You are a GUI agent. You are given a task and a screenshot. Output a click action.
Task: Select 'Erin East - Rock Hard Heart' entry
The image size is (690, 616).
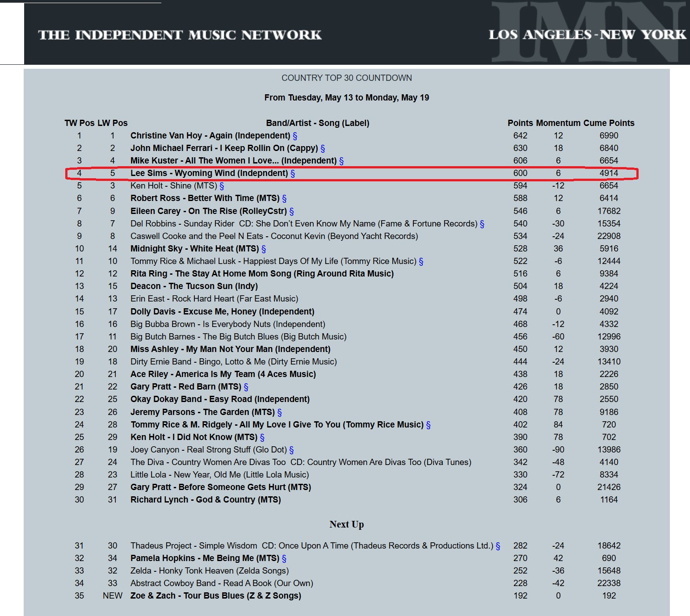coord(215,299)
